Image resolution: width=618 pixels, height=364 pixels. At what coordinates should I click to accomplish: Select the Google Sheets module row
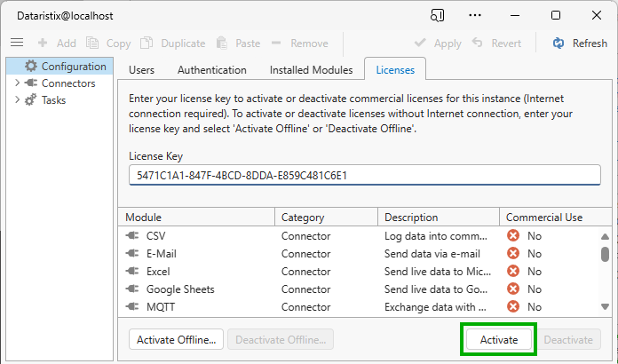point(180,289)
